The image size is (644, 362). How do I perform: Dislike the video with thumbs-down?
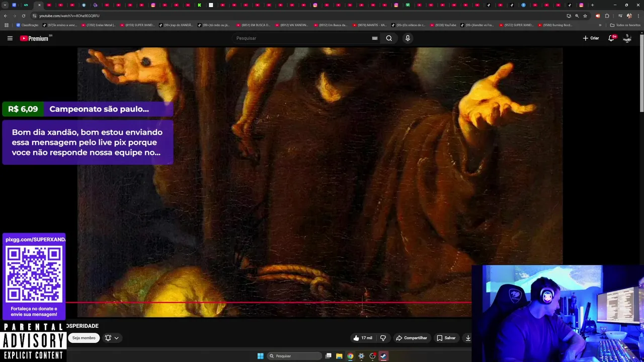(x=383, y=338)
